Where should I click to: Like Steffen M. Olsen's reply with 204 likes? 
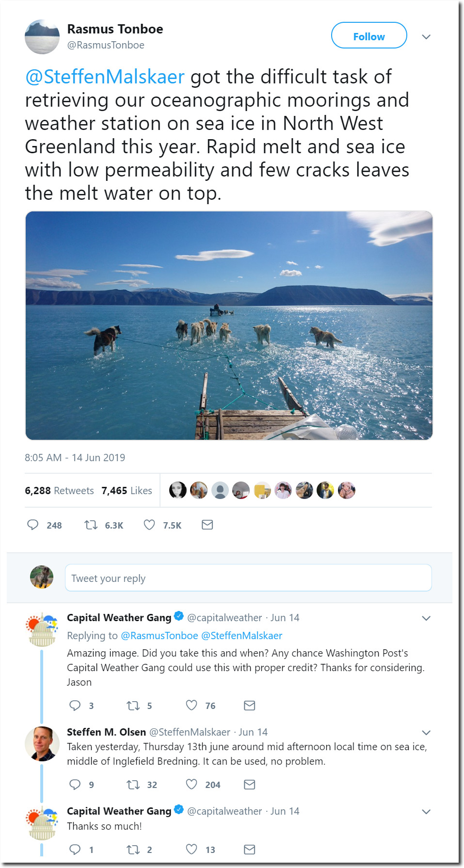192,784
